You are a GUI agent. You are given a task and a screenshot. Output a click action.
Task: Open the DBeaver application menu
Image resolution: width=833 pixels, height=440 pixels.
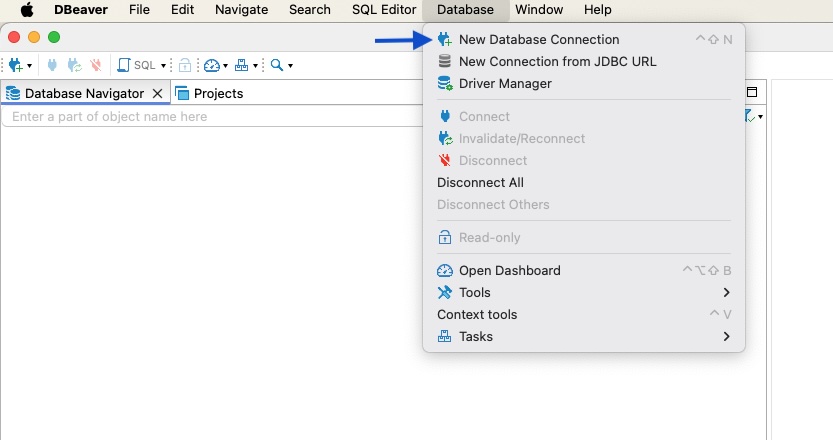point(81,10)
